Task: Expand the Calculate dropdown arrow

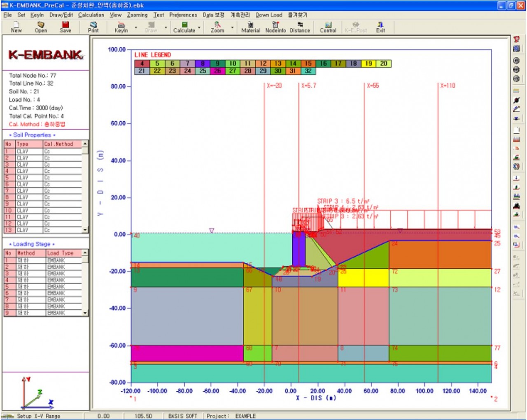Action: pyautogui.click(x=199, y=28)
